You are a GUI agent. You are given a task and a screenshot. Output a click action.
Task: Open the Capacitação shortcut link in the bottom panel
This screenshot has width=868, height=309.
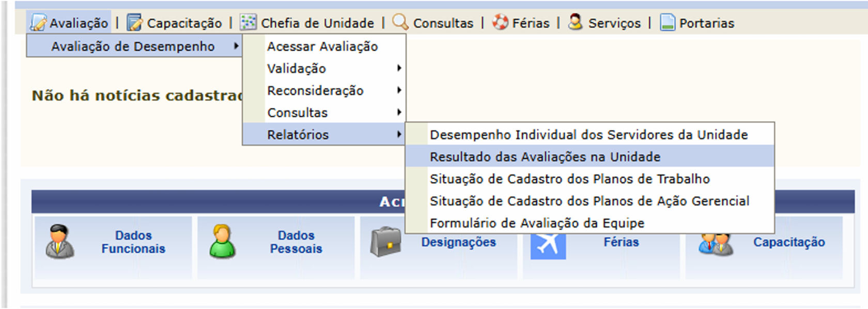tap(789, 242)
